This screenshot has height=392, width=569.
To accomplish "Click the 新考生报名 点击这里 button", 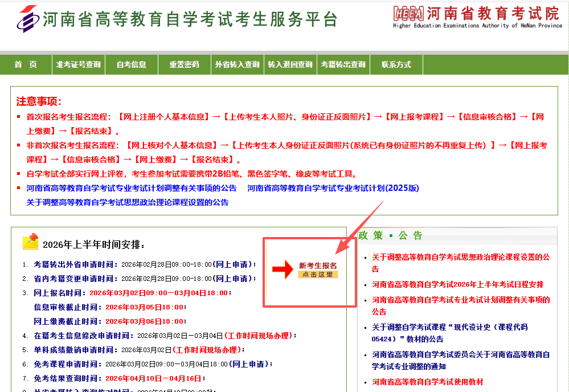I will [318, 270].
